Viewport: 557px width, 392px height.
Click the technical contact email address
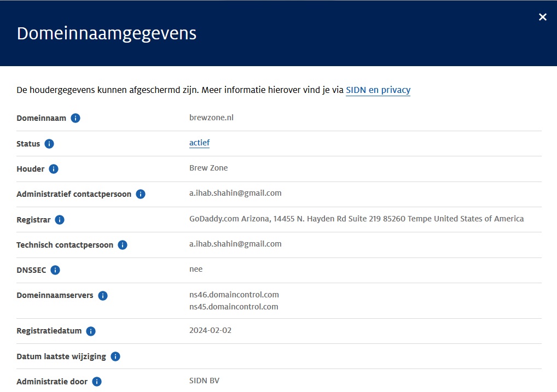tap(235, 244)
